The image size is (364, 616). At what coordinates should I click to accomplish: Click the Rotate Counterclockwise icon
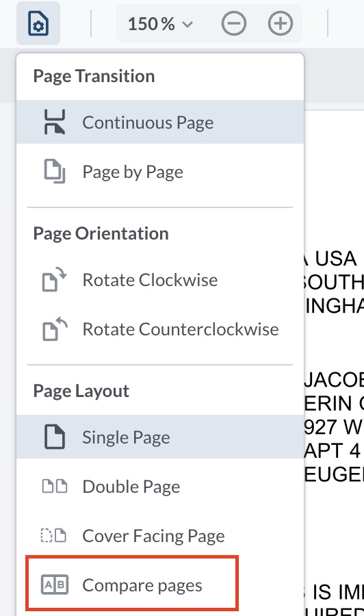click(55, 329)
